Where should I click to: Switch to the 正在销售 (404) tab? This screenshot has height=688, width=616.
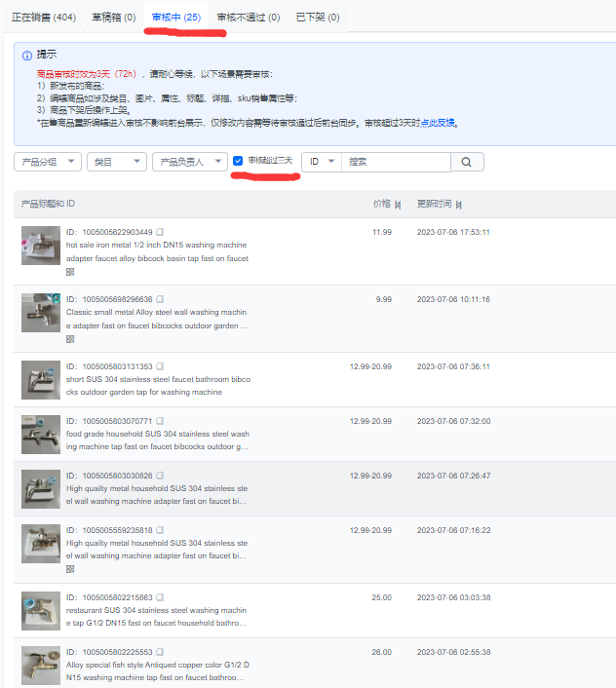(43, 18)
